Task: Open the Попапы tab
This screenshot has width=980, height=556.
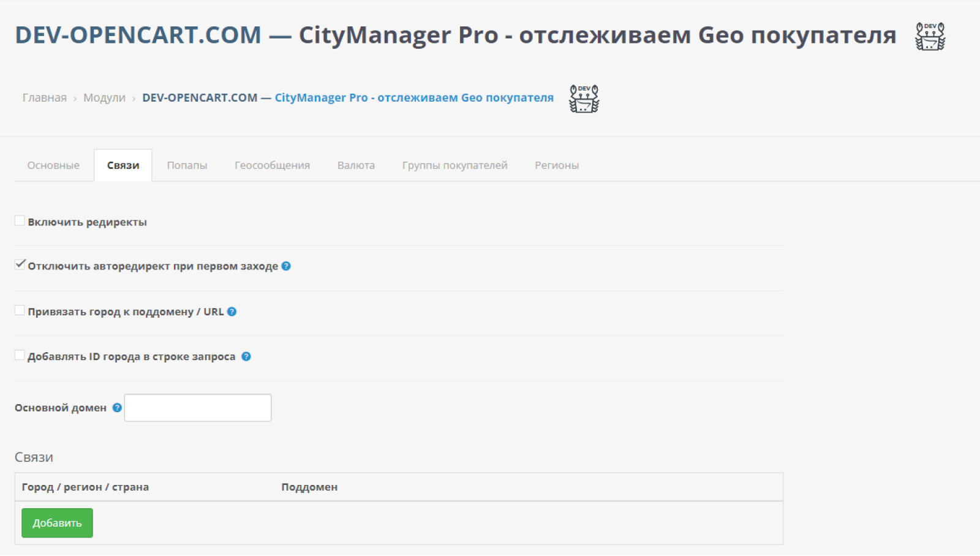Action: (187, 165)
